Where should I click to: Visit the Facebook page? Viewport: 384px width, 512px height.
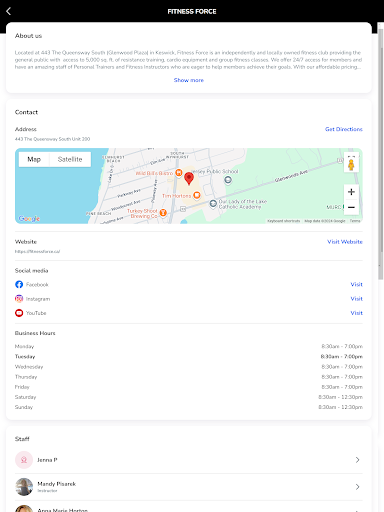point(356,284)
